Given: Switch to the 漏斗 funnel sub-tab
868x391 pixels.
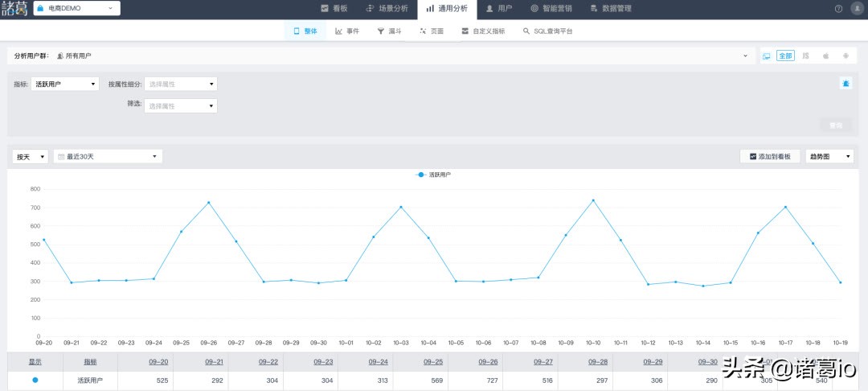Looking at the screenshot, I should click(389, 31).
